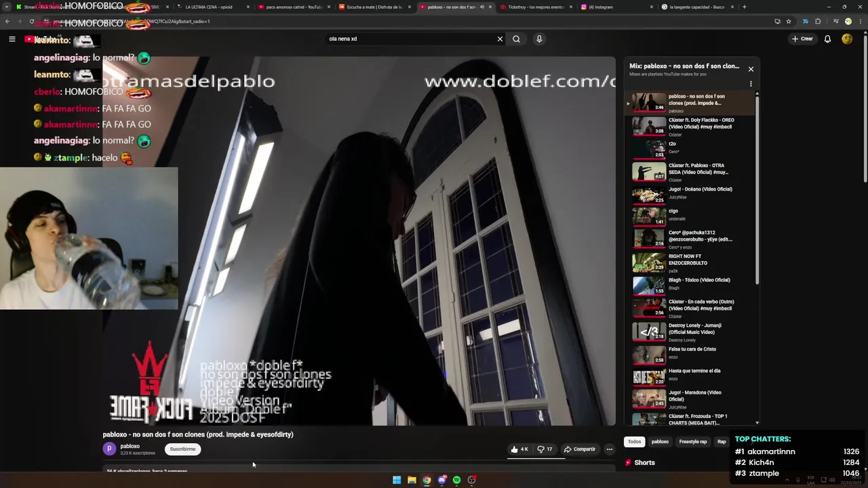Play 'Destroy Lonely - Jumanji' playlist item
This screenshot has height=488, width=868.
689,331
